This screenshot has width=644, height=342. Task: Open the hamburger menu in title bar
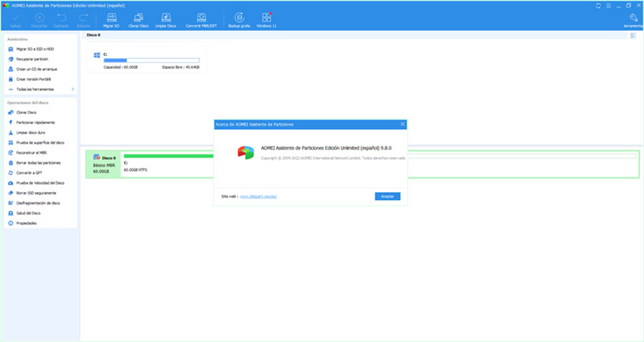pos(609,6)
